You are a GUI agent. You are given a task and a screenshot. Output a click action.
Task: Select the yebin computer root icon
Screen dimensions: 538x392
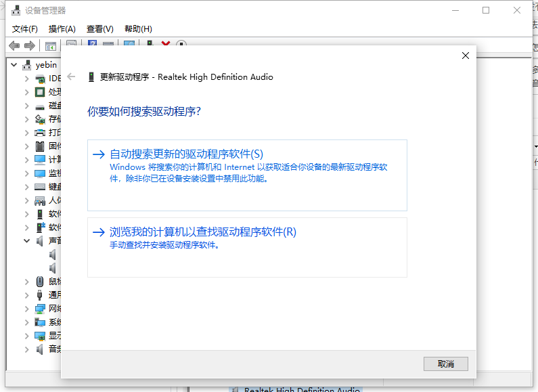27,65
